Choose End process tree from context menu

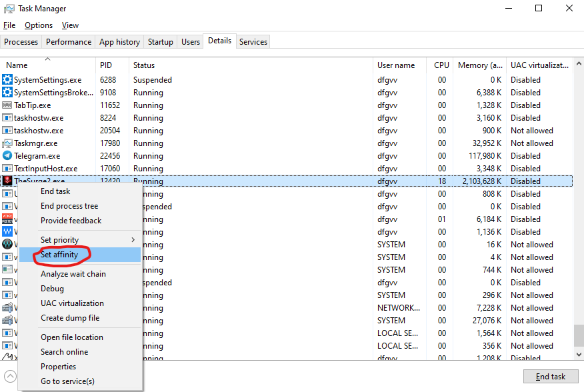click(x=69, y=206)
